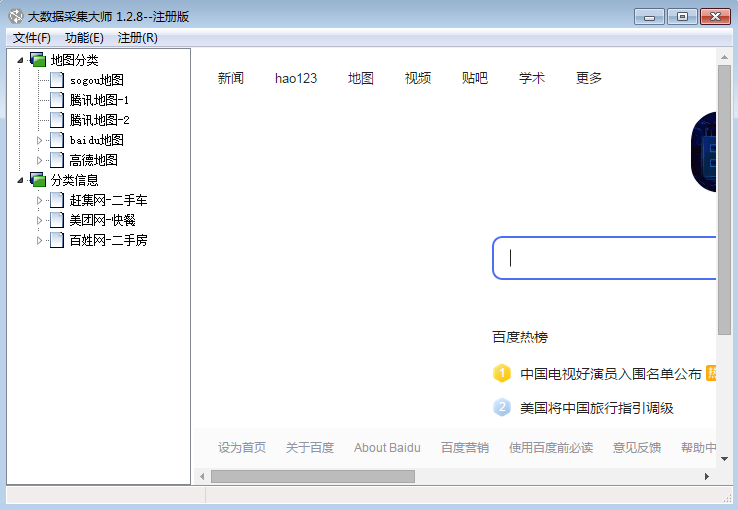Click the scroll-left arrow of horizontal scrollbar

(x=202, y=477)
